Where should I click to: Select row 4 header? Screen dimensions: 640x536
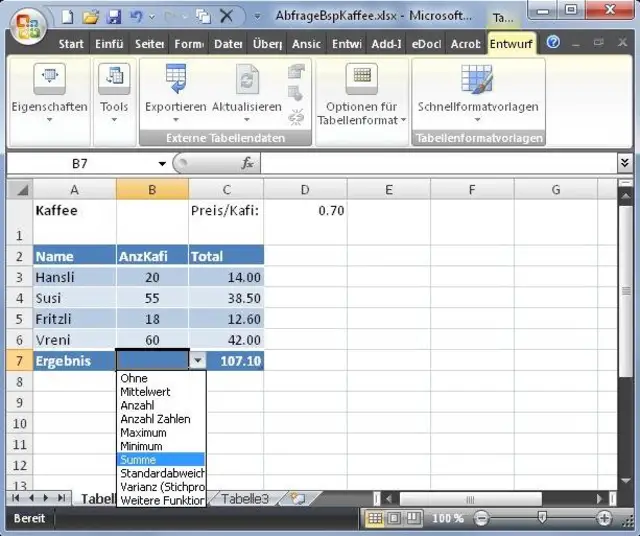(20, 298)
